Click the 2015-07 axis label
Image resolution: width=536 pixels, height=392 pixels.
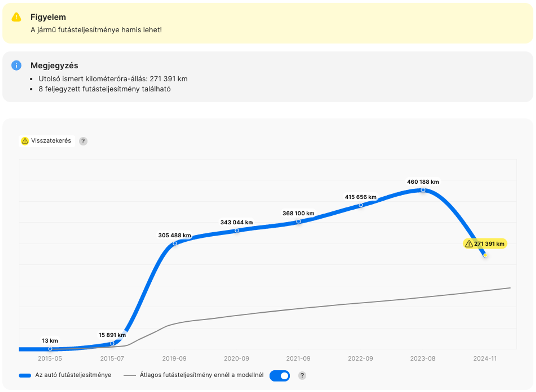tap(112, 359)
